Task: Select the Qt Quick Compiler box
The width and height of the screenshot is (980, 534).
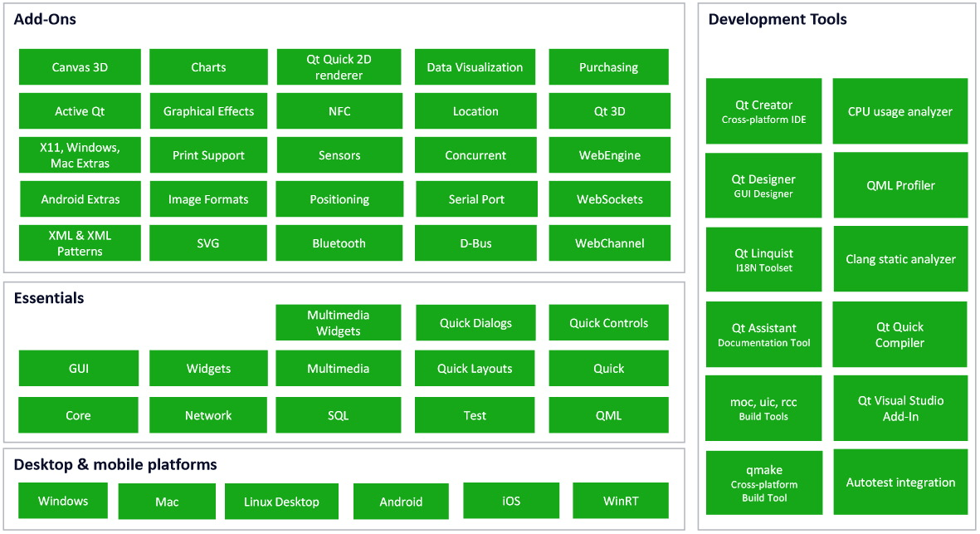Action: 900,335
